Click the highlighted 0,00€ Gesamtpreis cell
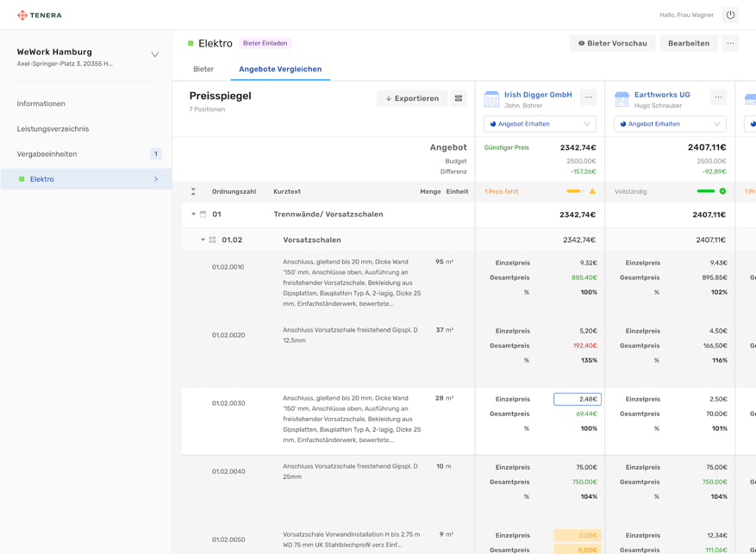Image resolution: width=756 pixels, height=554 pixels. (577, 550)
